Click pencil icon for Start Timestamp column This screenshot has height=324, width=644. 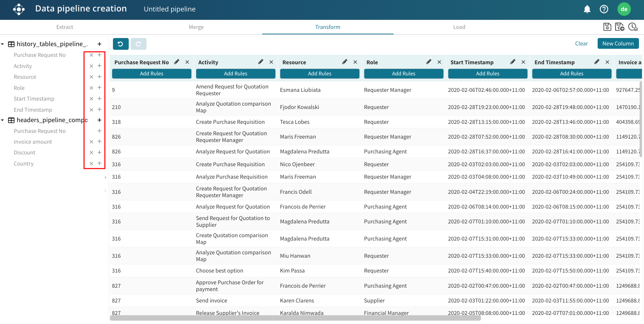(x=513, y=62)
